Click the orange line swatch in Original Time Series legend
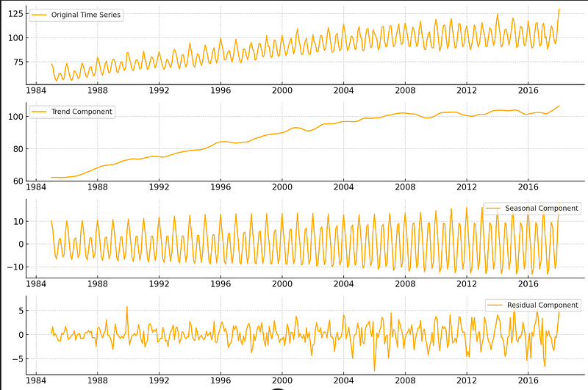 [38, 15]
